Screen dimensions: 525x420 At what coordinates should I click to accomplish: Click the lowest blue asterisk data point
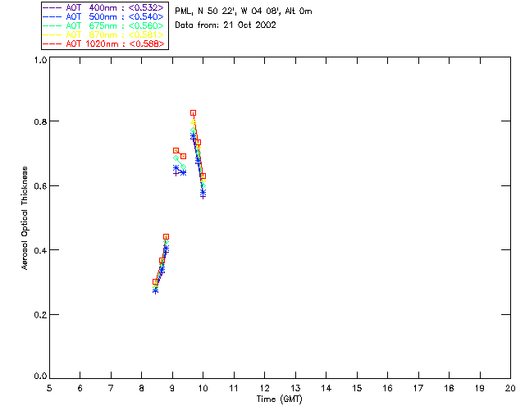(x=155, y=291)
